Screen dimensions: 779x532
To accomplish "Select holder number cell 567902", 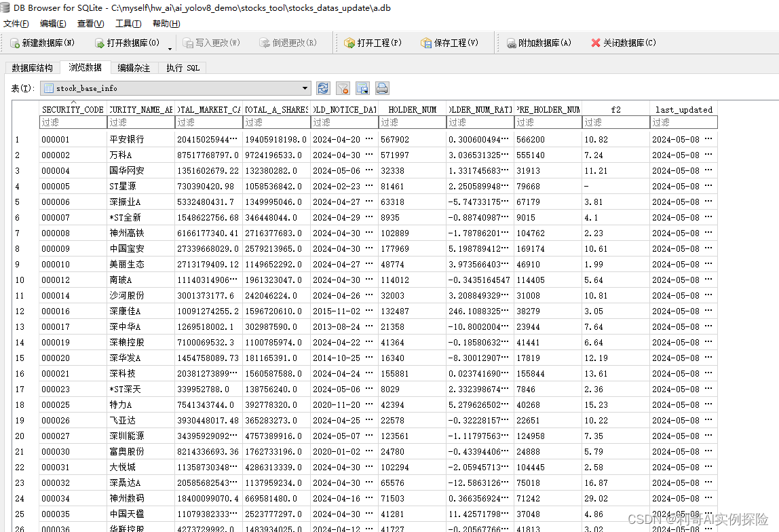I will (x=413, y=140).
